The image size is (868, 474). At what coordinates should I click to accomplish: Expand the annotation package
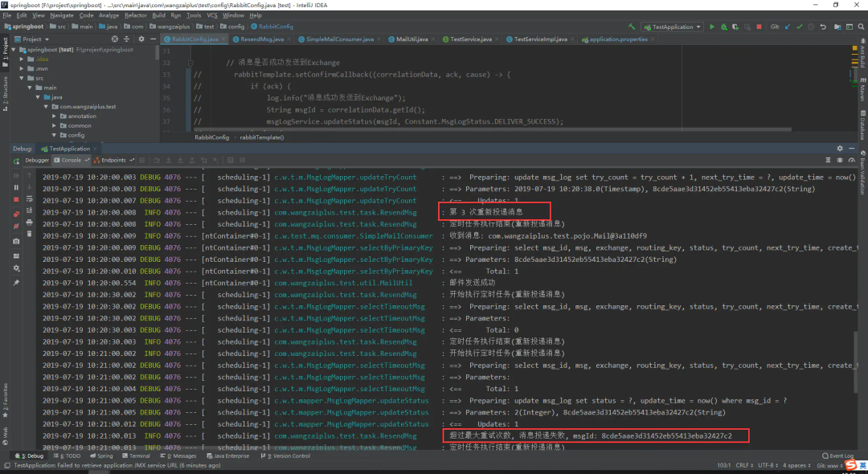tap(54, 116)
